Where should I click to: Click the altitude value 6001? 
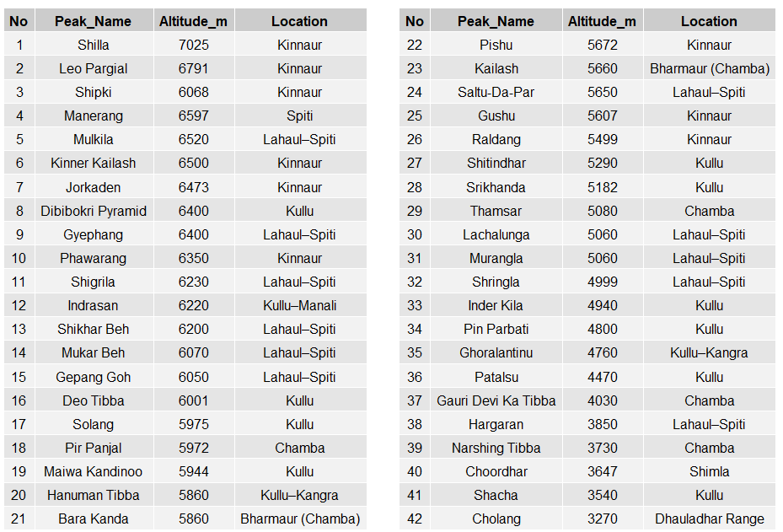(193, 400)
